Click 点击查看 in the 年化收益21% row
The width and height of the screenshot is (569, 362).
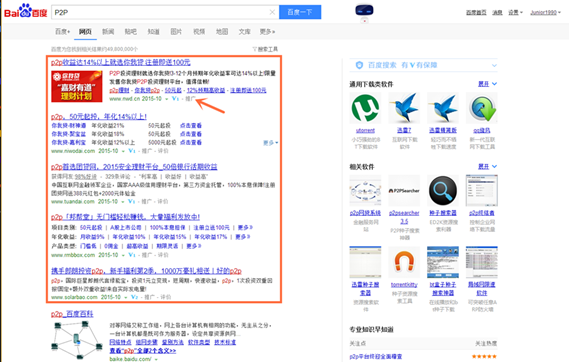[x=191, y=126]
